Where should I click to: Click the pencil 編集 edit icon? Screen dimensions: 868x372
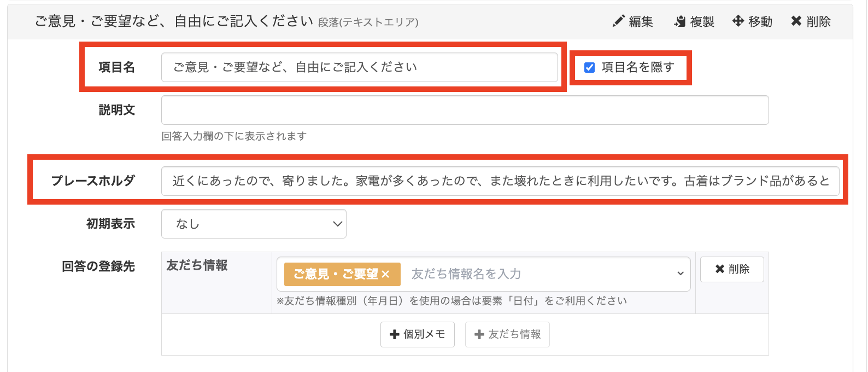click(x=618, y=21)
